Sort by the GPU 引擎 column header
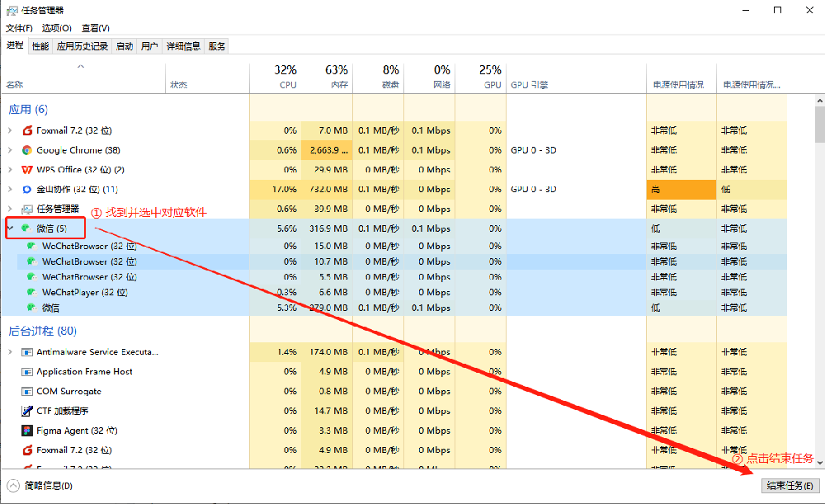825x504 pixels. pos(576,78)
